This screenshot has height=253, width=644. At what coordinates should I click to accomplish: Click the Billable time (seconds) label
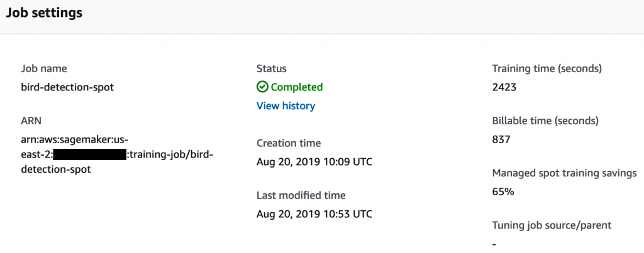[x=545, y=121]
